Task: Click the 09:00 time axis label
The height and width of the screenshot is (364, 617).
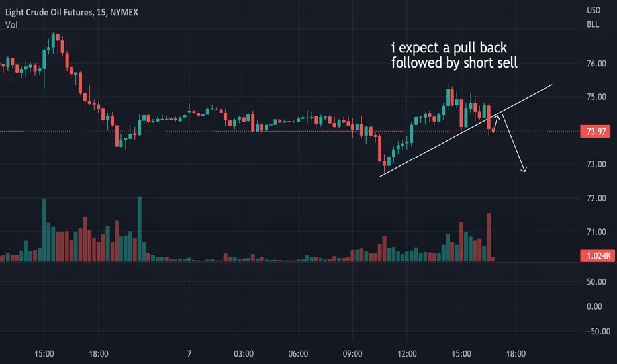Action: 352,354
